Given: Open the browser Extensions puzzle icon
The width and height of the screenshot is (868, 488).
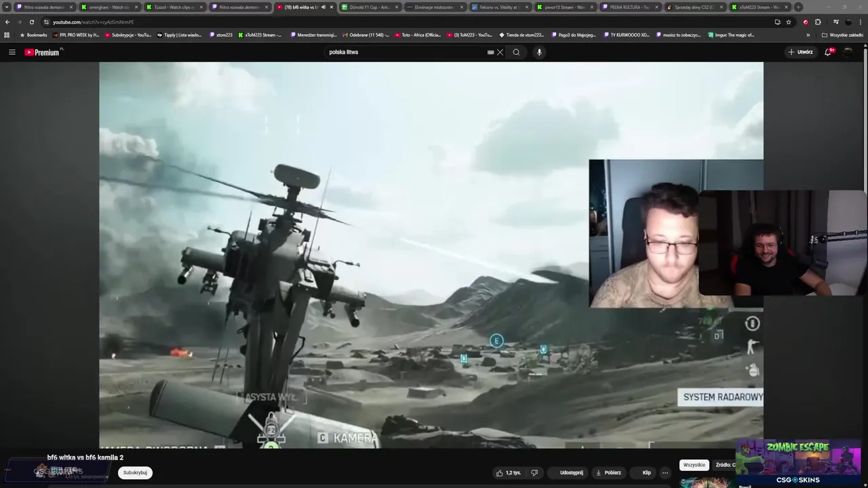Looking at the screenshot, I should coord(818,22).
